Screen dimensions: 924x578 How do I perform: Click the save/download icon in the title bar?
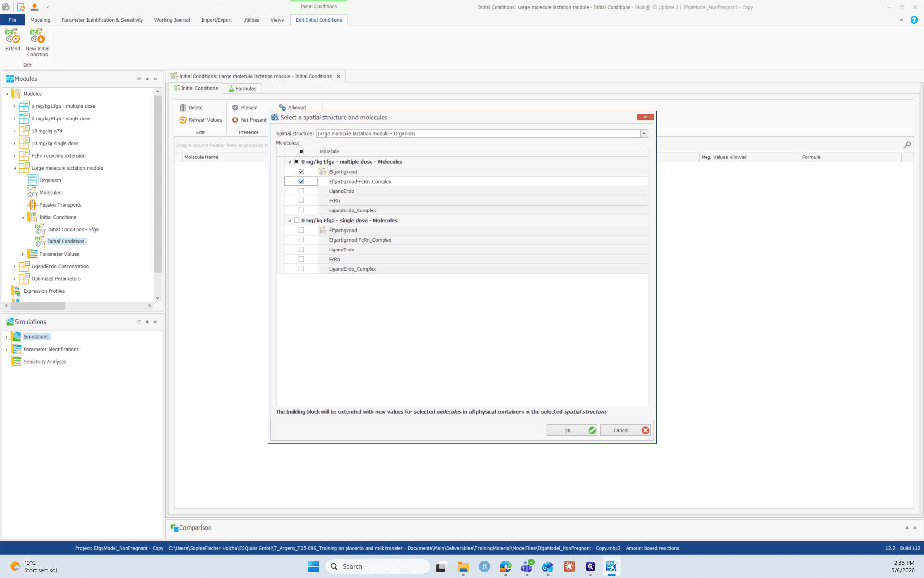(34, 7)
